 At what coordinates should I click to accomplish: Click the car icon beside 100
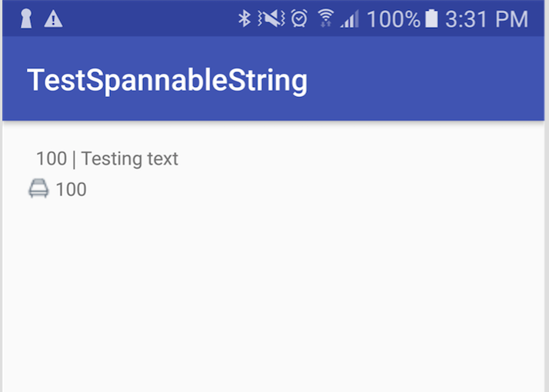38,188
